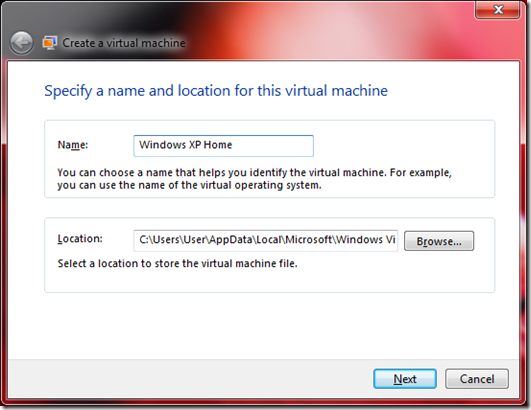Click the "Create a virtual machine" title text
Screen dimensions: 531x410
click(124, 43)
